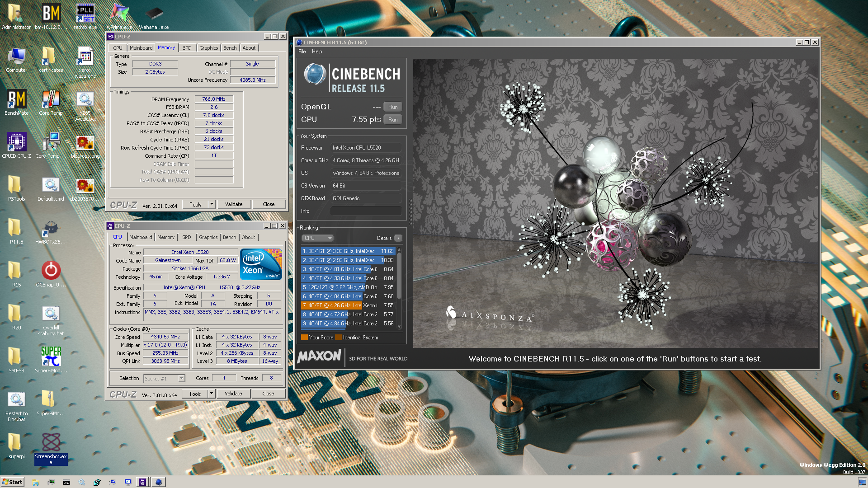
Task: Click the Uncore Frequency 4085.3 MHz value
Action: point(253,80)
